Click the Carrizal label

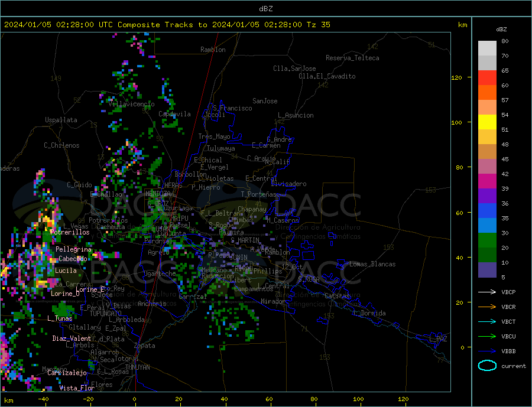tap(193, 297)
